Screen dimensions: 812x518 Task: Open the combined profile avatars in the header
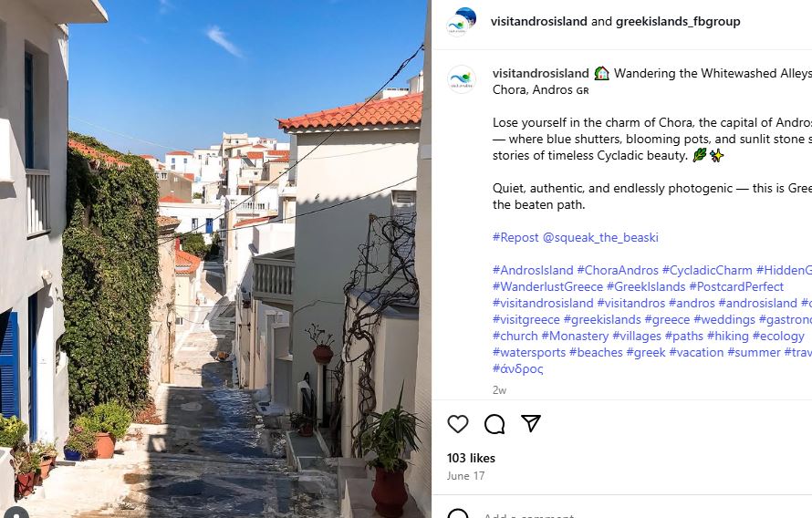click(x=461, y=22)
